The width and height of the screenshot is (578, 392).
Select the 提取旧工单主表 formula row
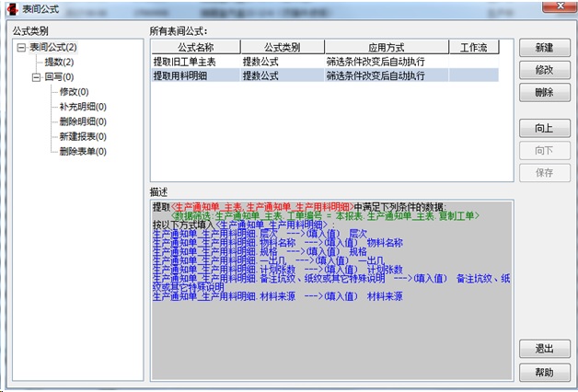coord(184,61)
